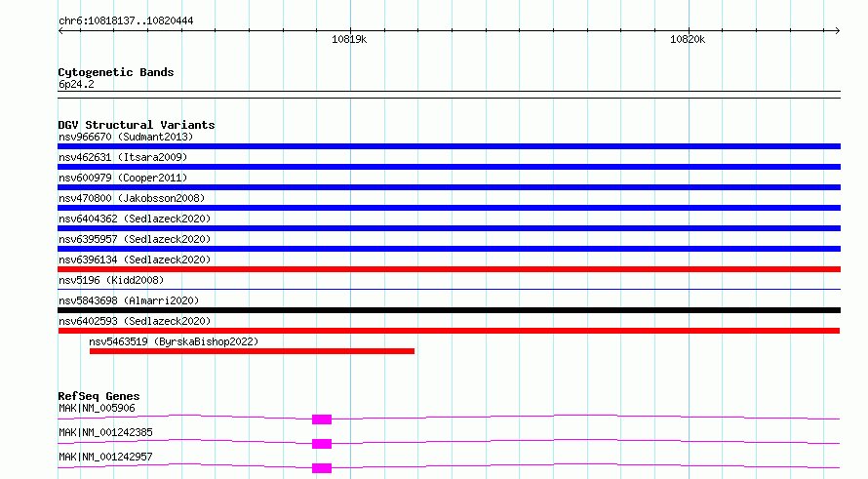The width and height of the screenshot is (868, 479).
Task: Select the magenta exon box of MAK|NM_001242957
Action: pos(322,468)
